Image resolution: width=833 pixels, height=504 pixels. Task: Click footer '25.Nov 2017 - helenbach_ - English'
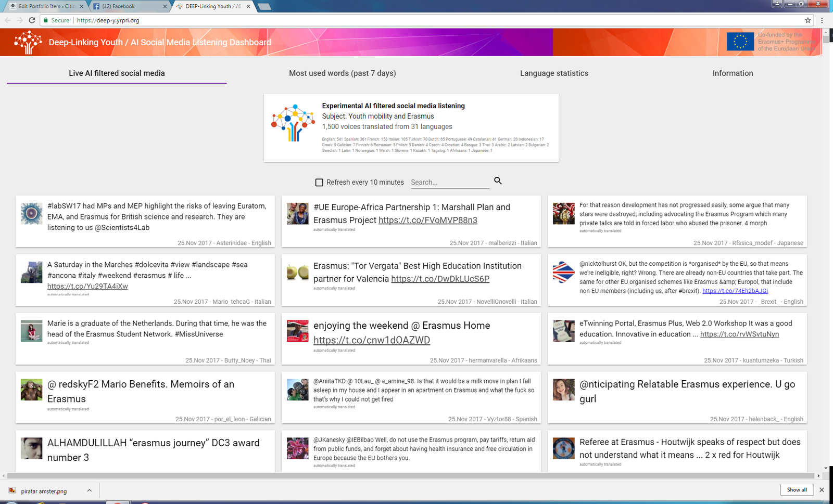click(x=756, y=419)
